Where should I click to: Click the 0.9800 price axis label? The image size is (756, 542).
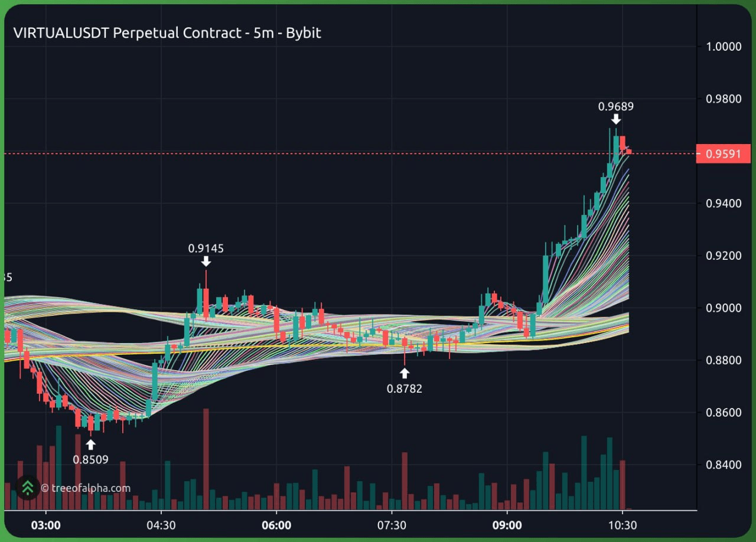(x=724, y=99)
